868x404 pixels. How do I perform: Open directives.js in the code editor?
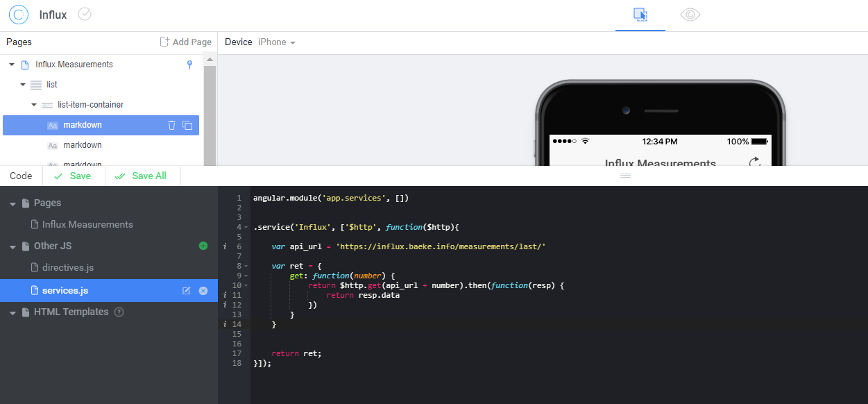coord(67,268)
